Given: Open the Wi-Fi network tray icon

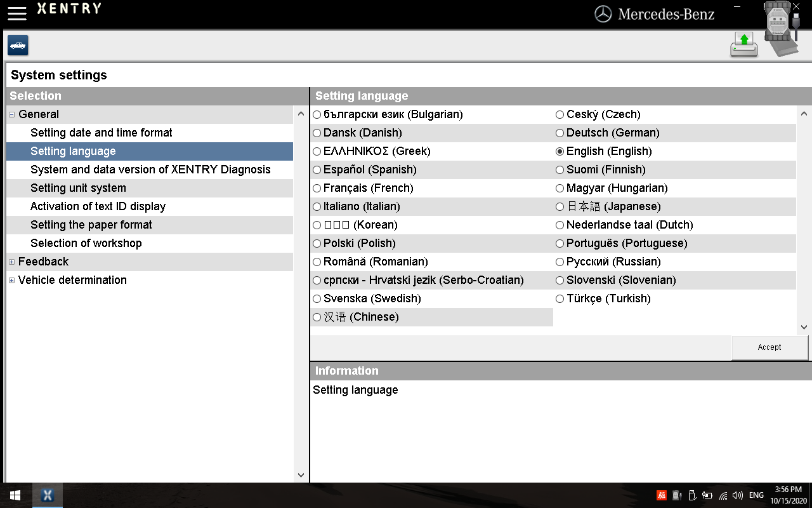Looking at the screenshot, I should tap(723, 495).
